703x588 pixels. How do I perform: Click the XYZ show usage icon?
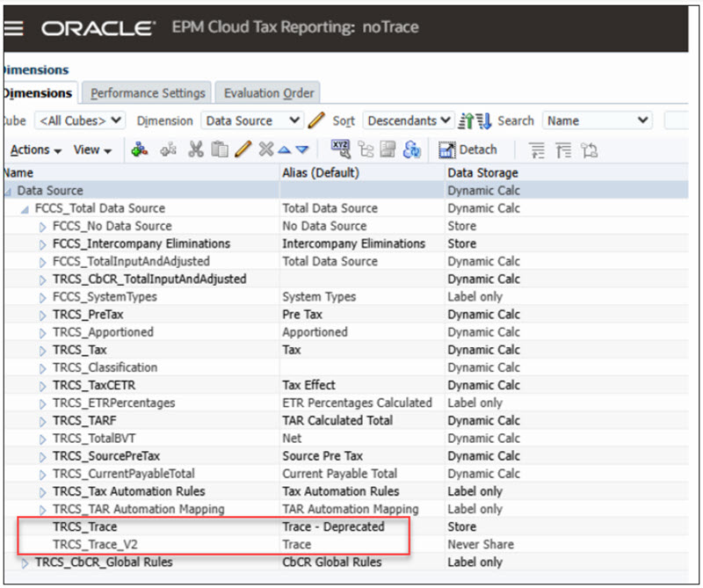[x=341, y=149]
